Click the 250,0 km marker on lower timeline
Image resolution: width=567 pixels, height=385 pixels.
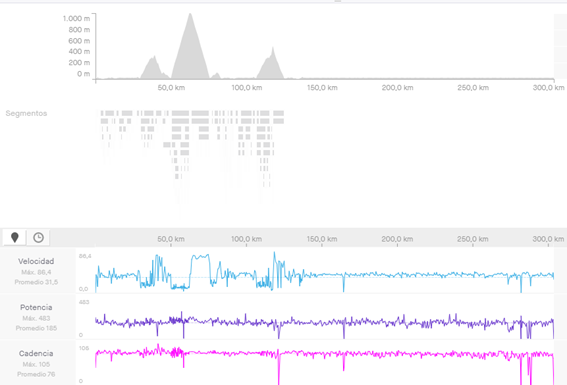[x=473, y=239]
